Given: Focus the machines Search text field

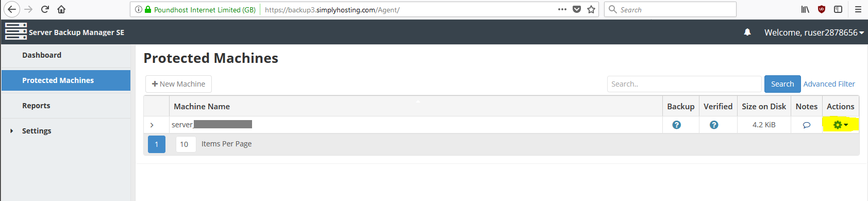Looking at the screenshot, I should tap(684, 84).
